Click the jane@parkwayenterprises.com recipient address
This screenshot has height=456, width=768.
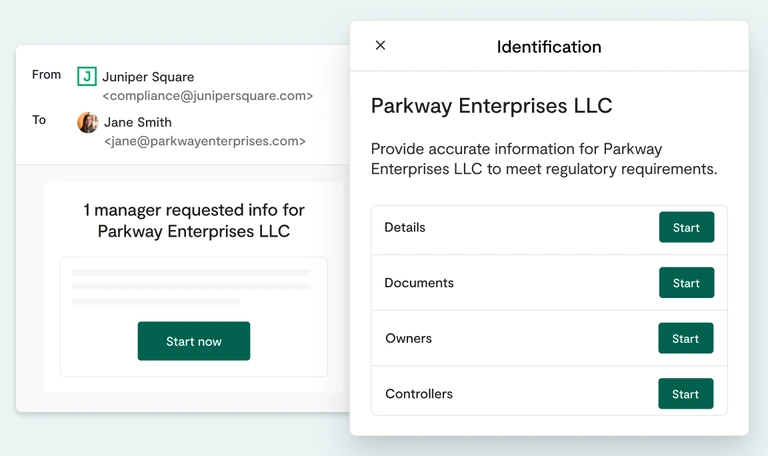(x=205, y=141)
